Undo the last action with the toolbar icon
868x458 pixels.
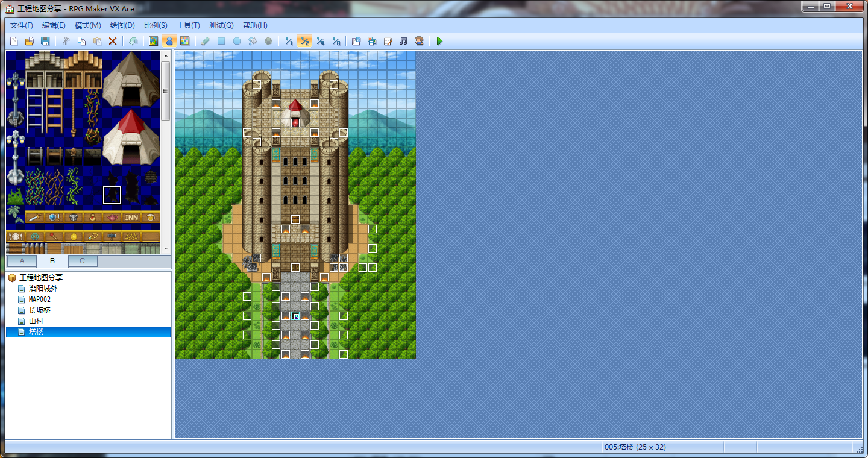click(x=133, y=41)
